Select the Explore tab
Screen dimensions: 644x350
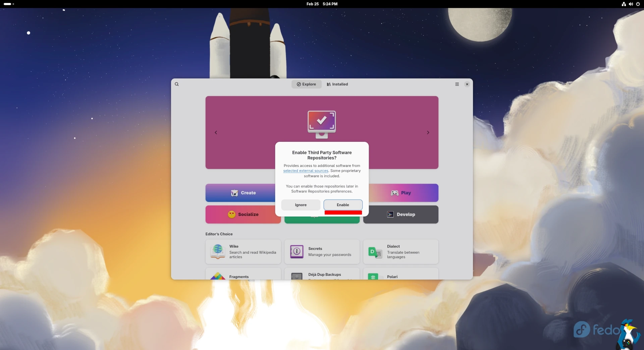[306, 84]
